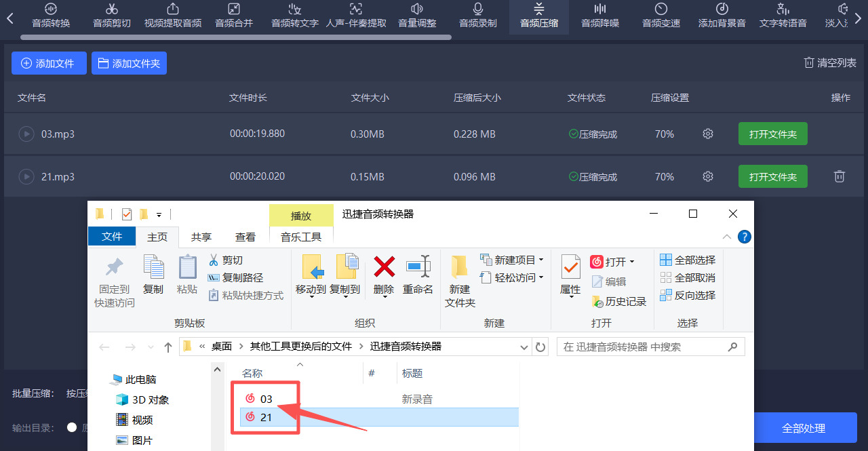
Task: Open compression settings gear for 03.mp3
Action: tap(708, 134)
